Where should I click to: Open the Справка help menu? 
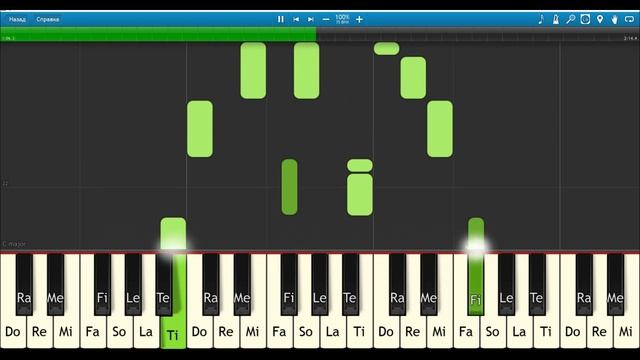(47, 19)
